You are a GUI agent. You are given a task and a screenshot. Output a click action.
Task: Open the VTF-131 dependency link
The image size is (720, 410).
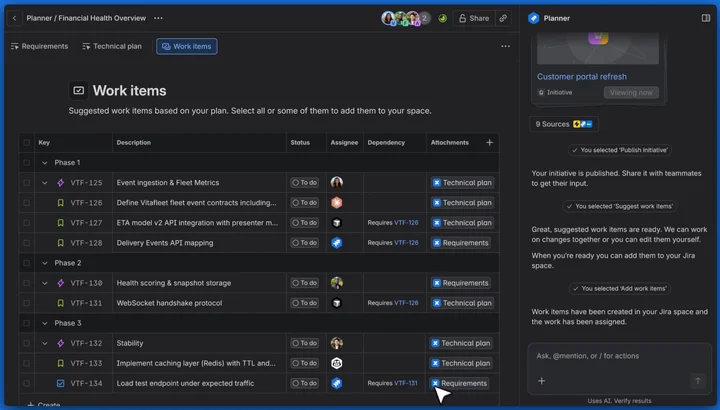406,383
